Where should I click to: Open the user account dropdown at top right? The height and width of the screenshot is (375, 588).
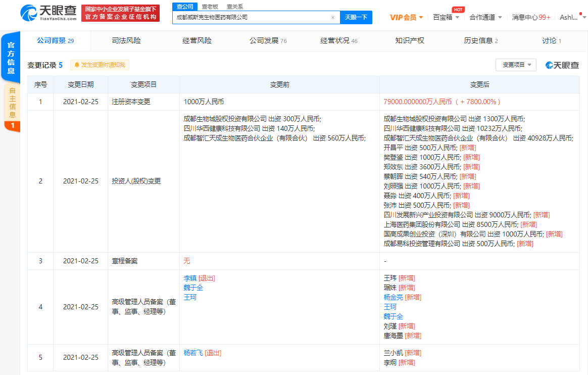pyautogui.click(x=571, y=16)
